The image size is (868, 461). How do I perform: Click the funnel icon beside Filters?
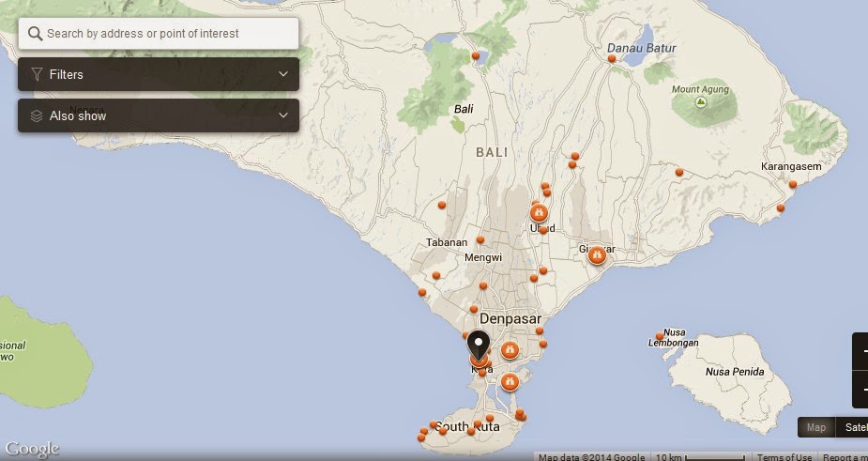[37, 74]
